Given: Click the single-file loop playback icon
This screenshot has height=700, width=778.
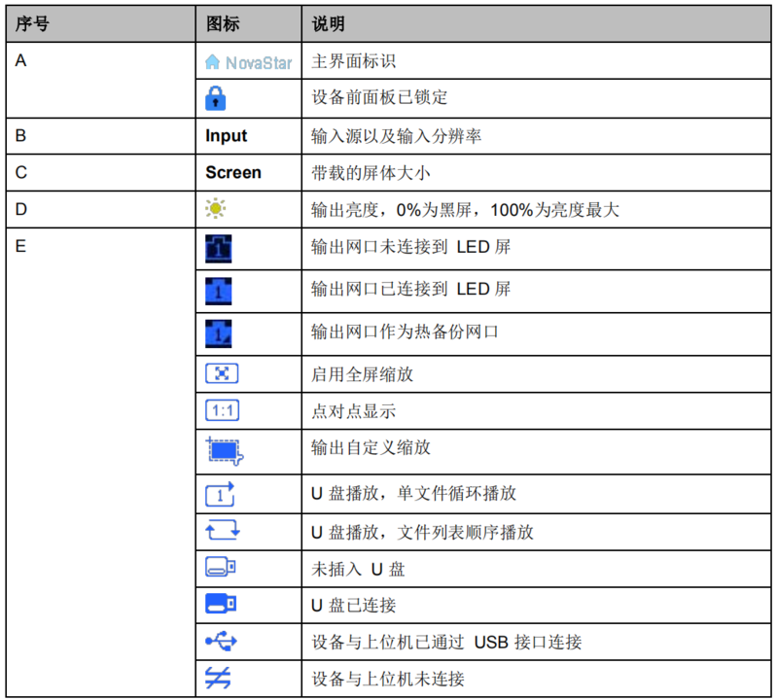Looking at the screenshot, I should tap(220, 494).
